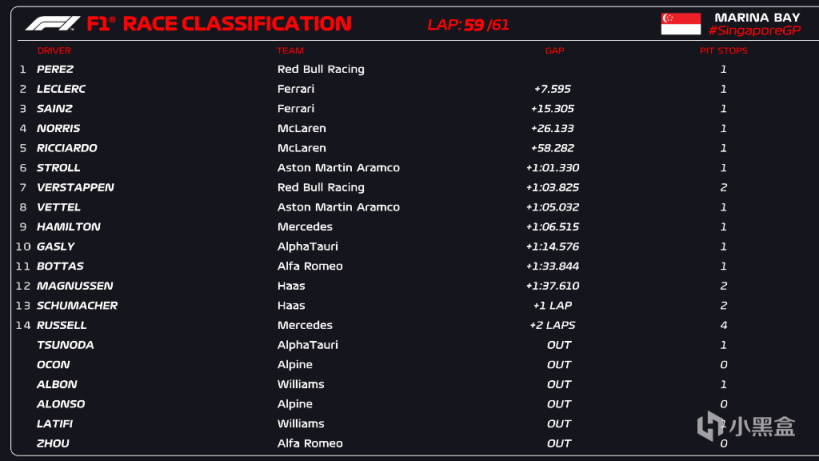This screenshot has height=461, width=819.
Task: Open the #SingaporeGP hashtag
Action: click(x=756, y=31)
